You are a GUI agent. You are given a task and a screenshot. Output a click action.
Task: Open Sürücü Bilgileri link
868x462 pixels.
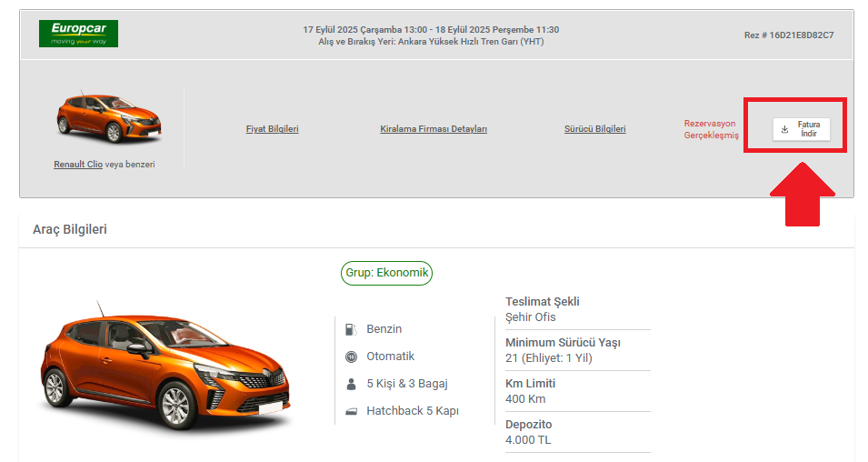pyautogui.click(x=595, y=129)
